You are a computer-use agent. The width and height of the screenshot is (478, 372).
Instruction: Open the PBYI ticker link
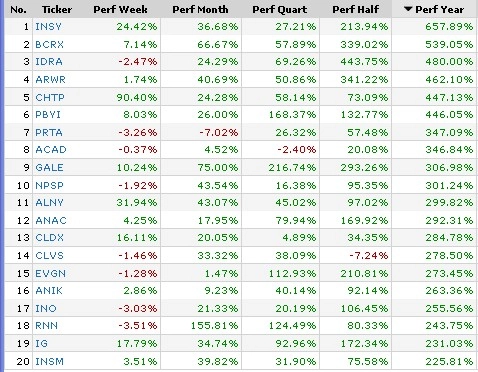pos(48,115)
